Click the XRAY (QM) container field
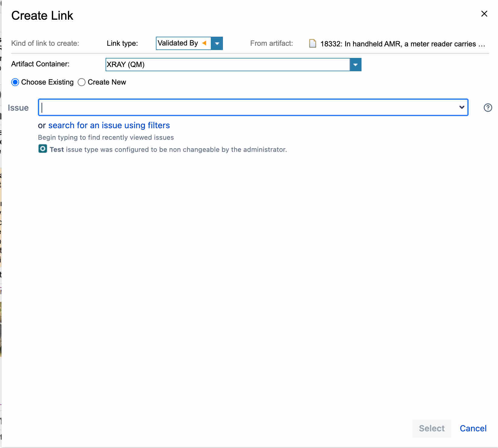Image resolution: width=498 pixels, height=448 pixels. point(227,65)
